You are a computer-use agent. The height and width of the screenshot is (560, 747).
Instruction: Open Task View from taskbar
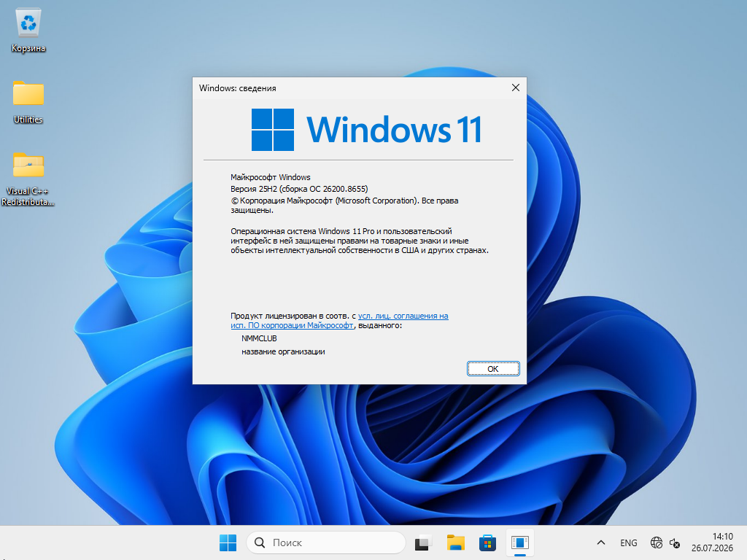[x=423, y=542]
